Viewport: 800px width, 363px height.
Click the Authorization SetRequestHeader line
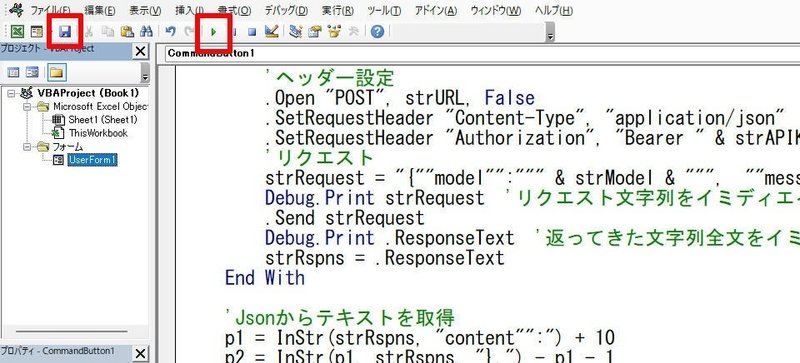click(533, 138)
